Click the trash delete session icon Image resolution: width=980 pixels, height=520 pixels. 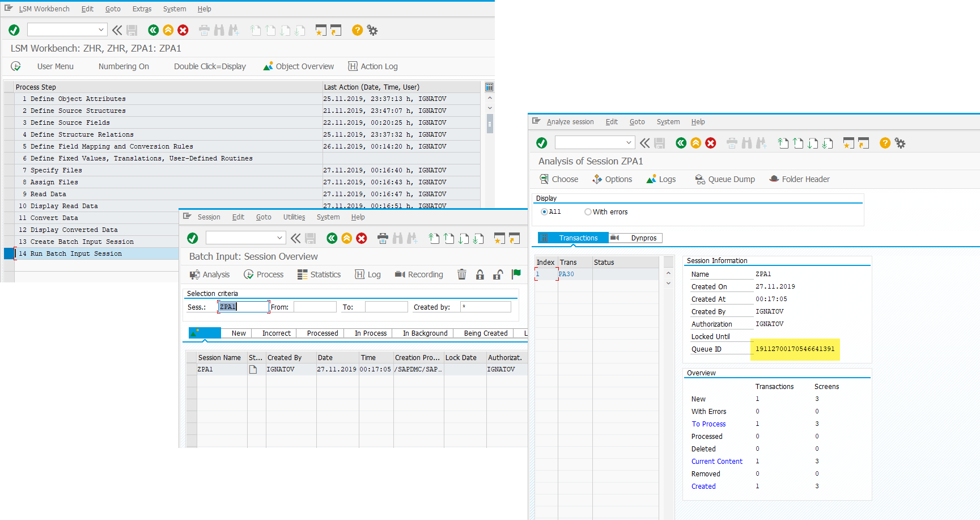pyautogui.click(x=462, y=274)
